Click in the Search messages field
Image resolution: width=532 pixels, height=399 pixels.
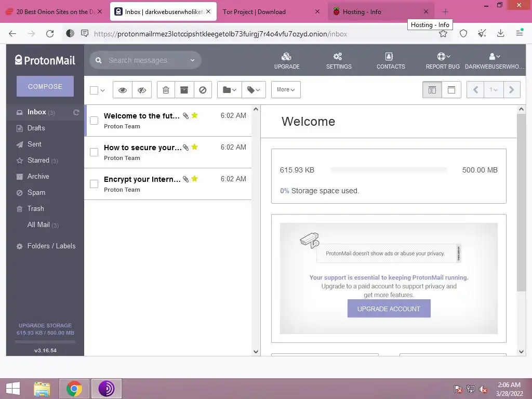[x=145, y=60]
